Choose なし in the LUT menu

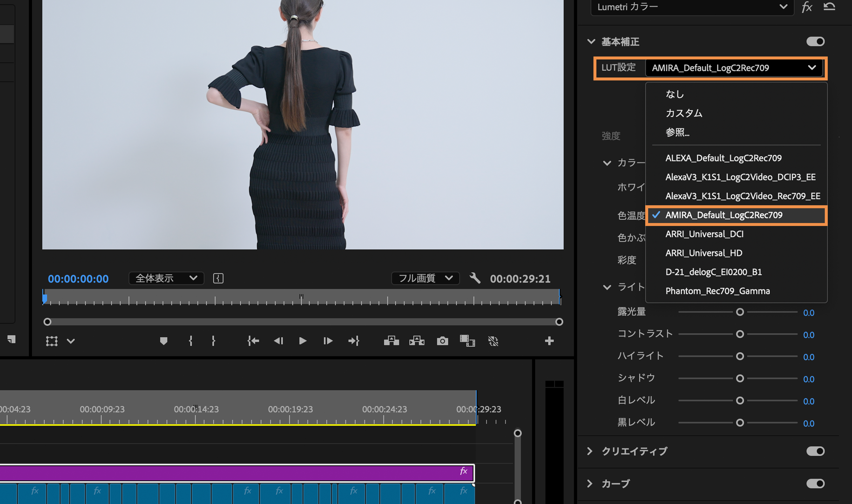674,94
